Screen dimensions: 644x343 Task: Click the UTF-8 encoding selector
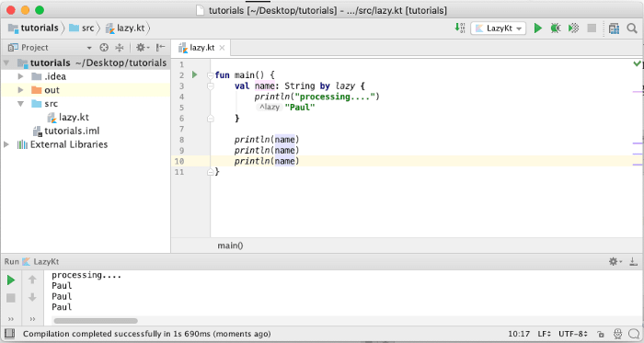[572, 334]
